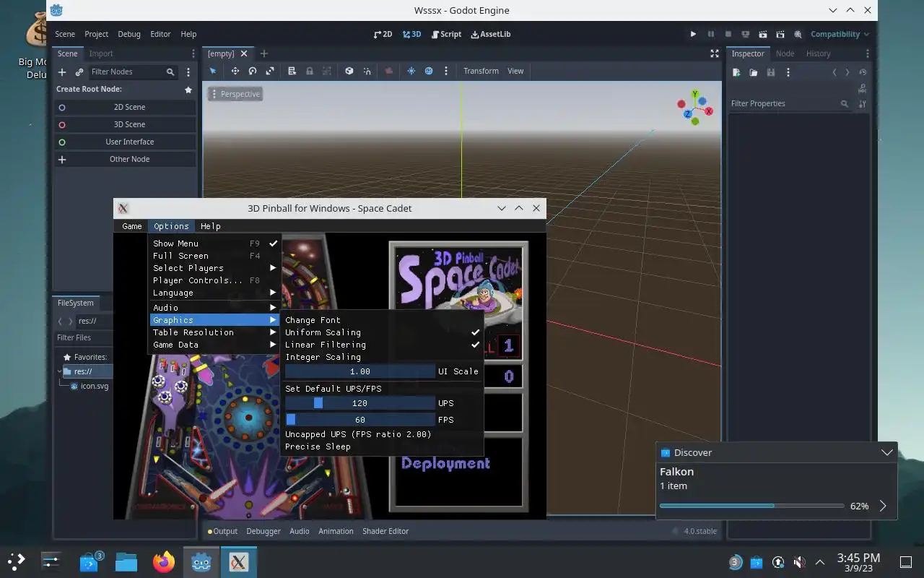Click the Inspector save resource icon
This screenshot has height=578, width=924.
pyautogui.click(x=771, y=72)
